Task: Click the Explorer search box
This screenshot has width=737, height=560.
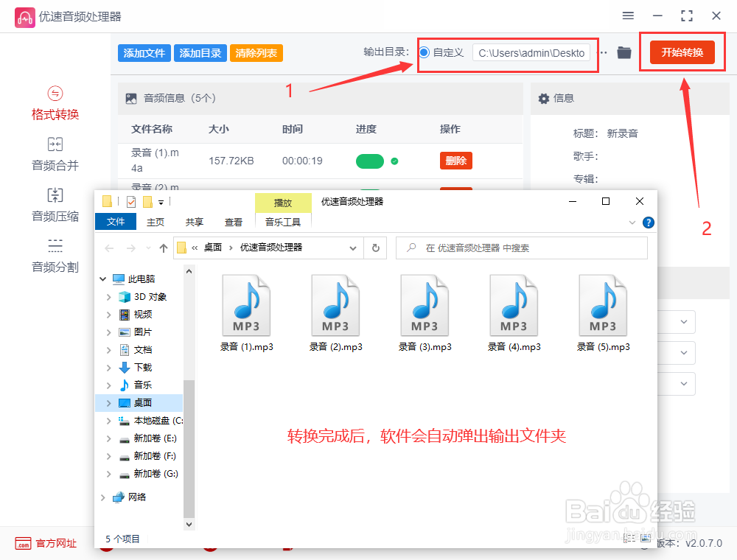Action: tap(522, 248)
